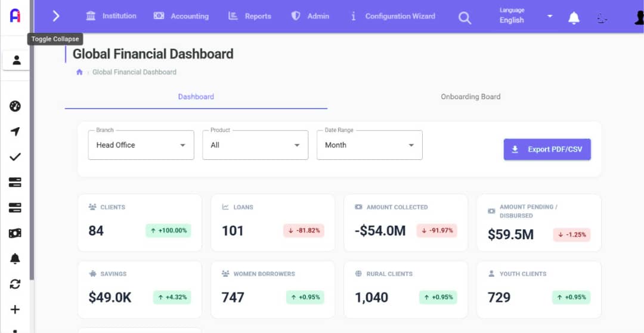Click the person icon in sidebar

pos(17,60)
